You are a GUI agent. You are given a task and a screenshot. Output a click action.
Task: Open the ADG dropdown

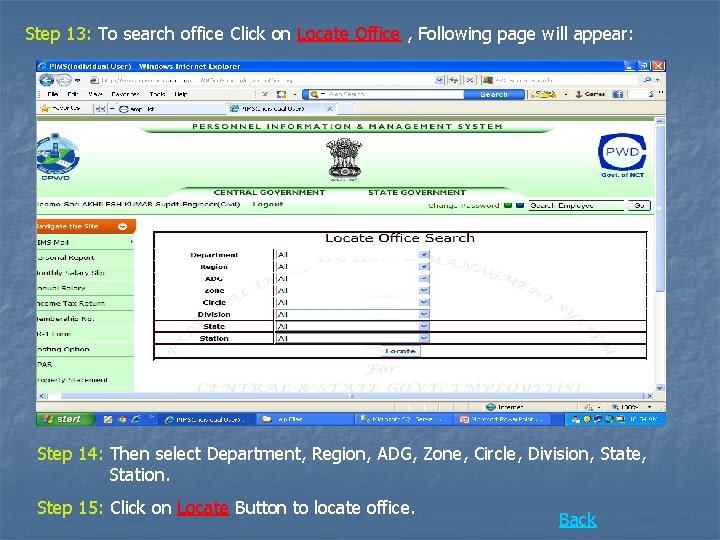(x=423, y=278)
